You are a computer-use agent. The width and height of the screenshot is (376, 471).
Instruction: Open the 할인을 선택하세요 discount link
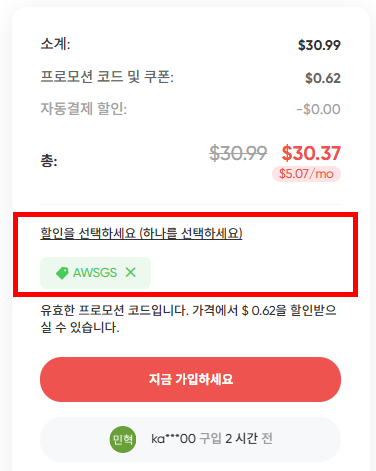(x=141, y=233)
